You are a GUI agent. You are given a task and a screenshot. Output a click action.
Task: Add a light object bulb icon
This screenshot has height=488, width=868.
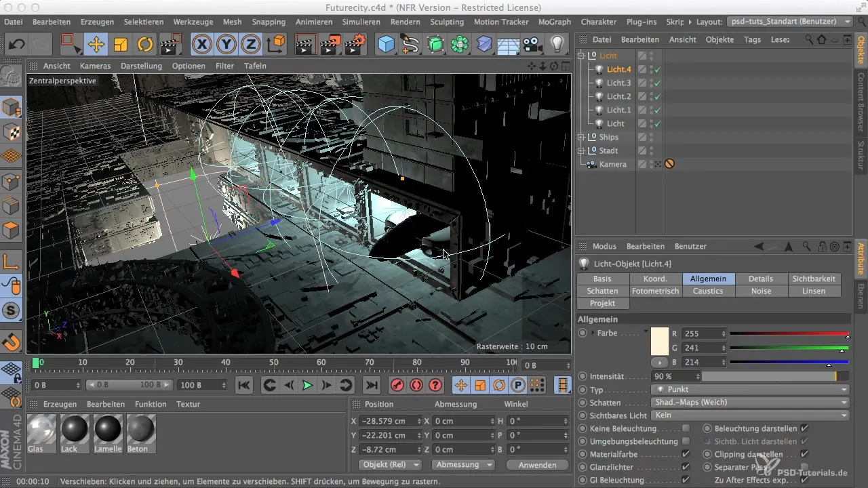point(557,45)
